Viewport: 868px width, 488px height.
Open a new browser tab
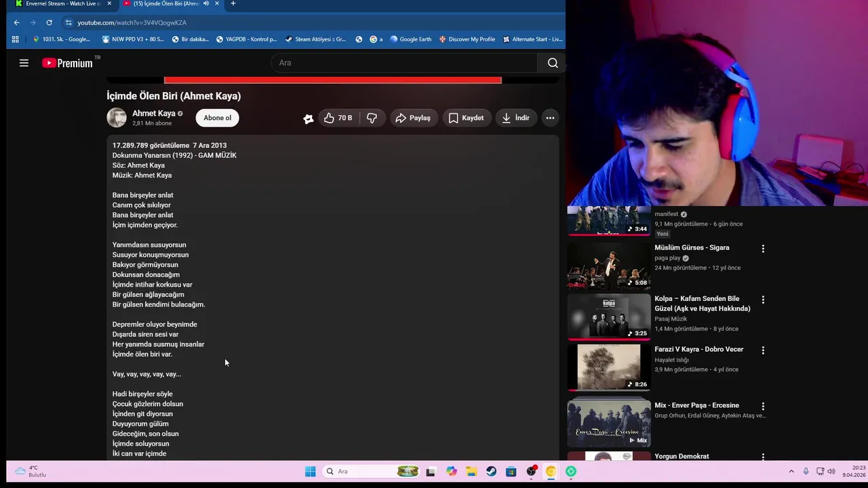(x=233, y=3)
